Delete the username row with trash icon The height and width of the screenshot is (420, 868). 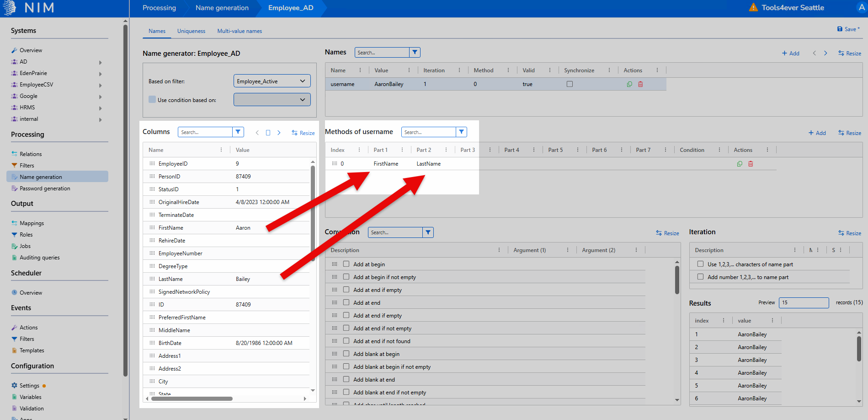(x=640, y=84)
